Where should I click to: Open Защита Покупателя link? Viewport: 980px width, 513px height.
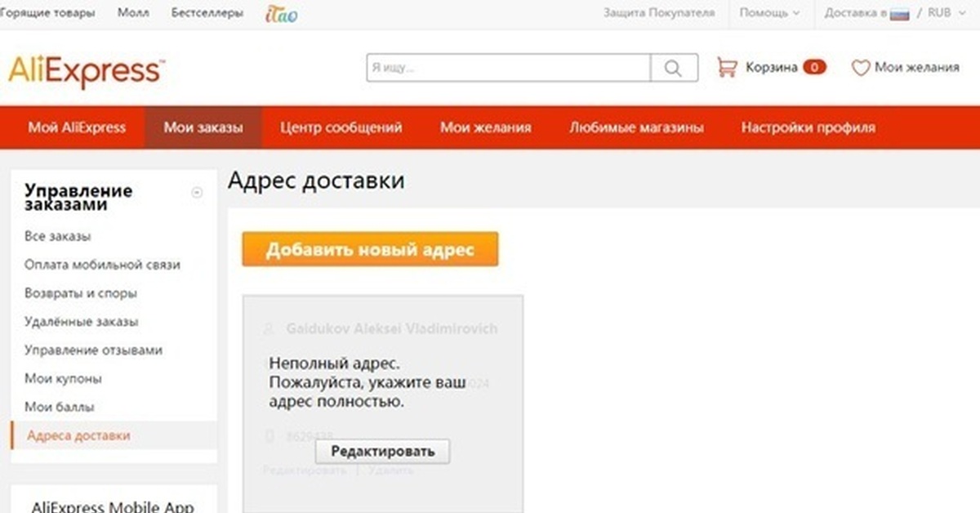(x=658, y=13)
